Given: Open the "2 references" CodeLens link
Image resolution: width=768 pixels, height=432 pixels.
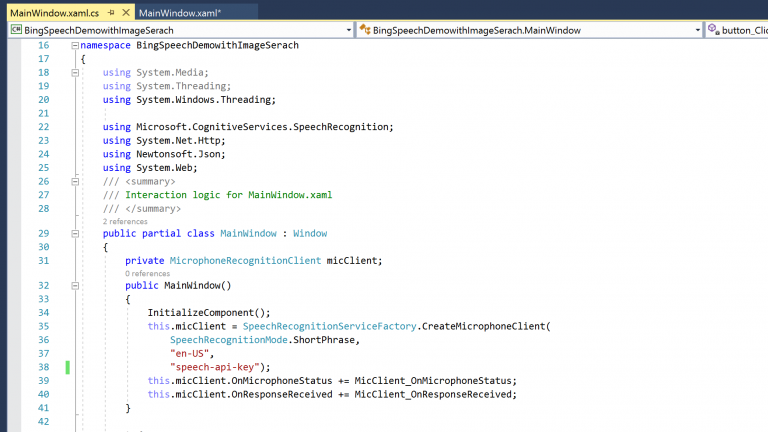Looking at the screenshot, I should pos(125,221).
